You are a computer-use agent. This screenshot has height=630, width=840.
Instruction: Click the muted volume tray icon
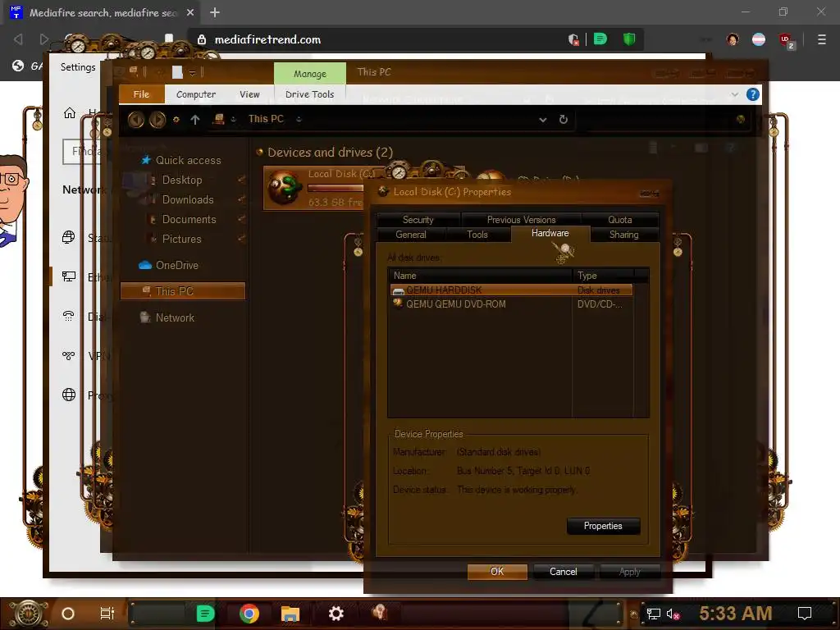(673, 614)
